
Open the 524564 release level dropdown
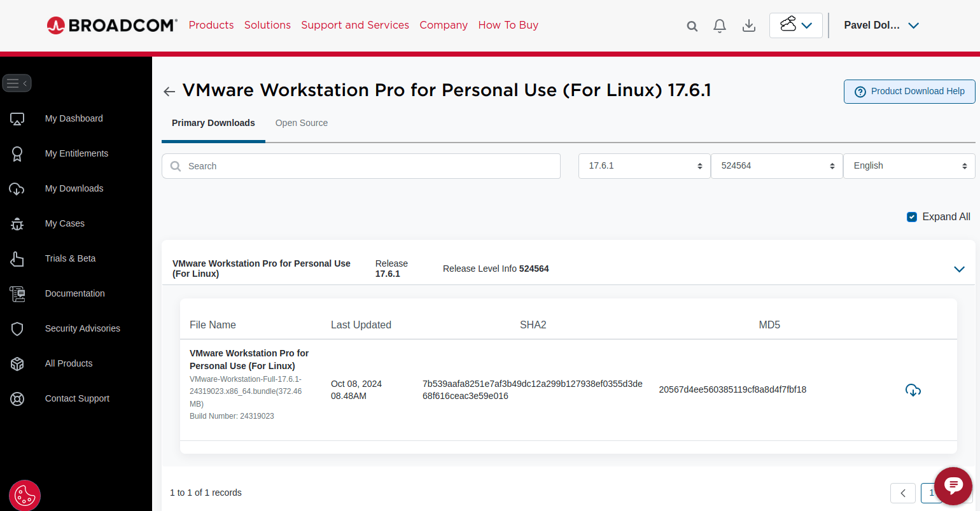click(x=776, y=166)
